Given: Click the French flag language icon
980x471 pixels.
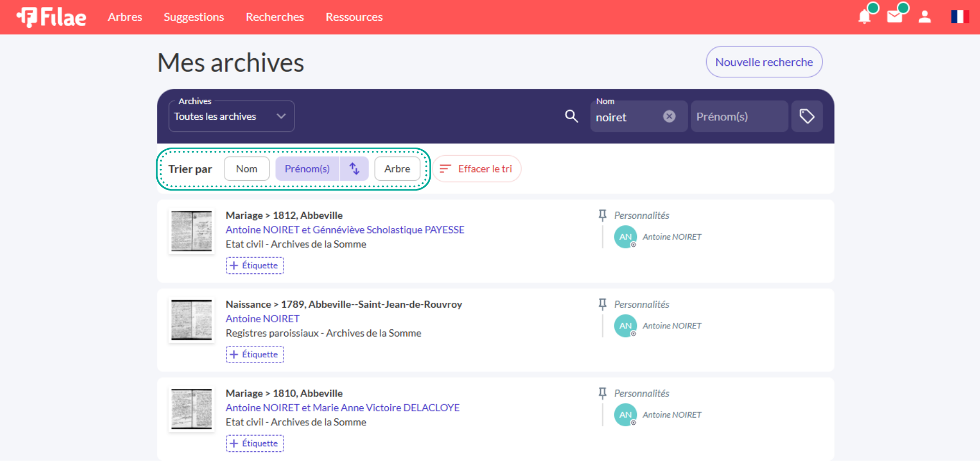Looking at the screenshot, I should pyautogui.click(x=959, y=17).
